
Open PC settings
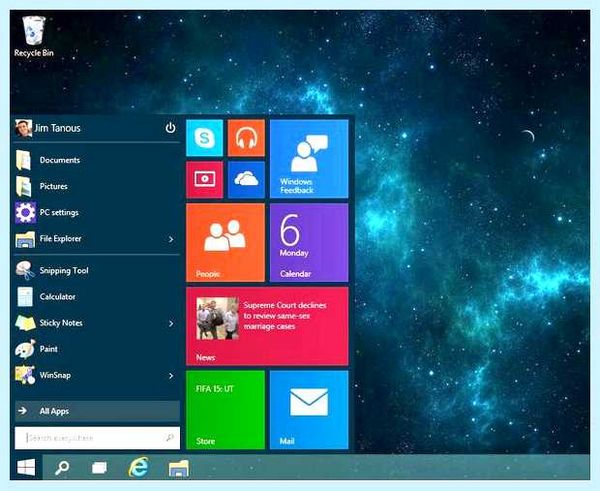[96, 212]
